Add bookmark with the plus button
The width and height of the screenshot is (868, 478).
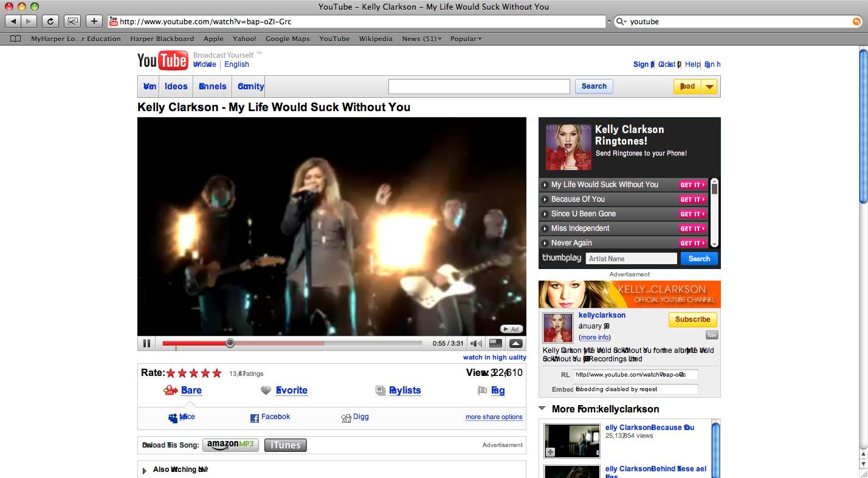(x=94, y=21)
